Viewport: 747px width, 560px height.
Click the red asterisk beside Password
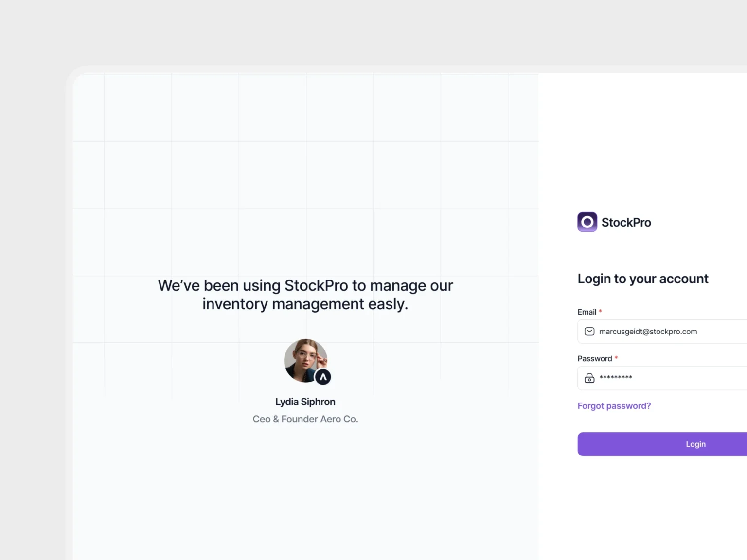[616, 358]
